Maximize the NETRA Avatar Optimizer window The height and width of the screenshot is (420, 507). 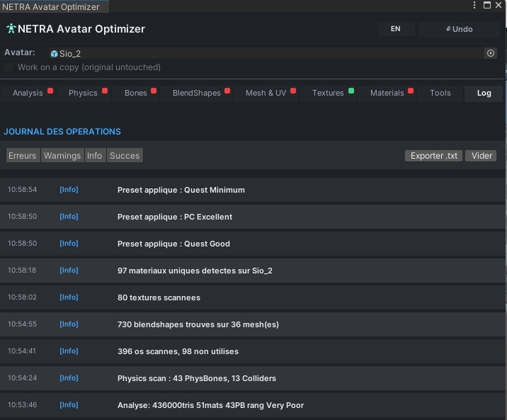click(x=486, y=5)
